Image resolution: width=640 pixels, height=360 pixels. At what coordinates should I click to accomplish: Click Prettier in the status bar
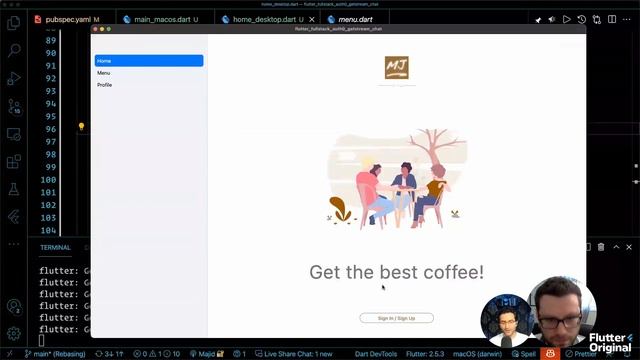[580, 354]
